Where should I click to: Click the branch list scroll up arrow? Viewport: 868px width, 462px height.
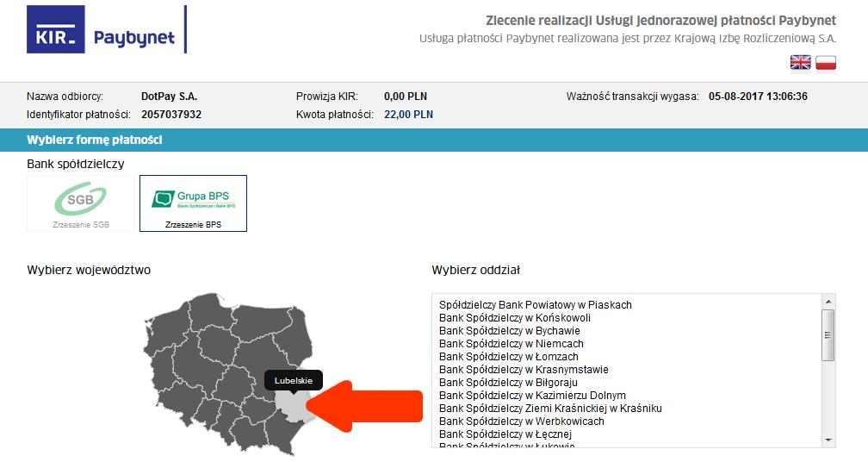828,302
